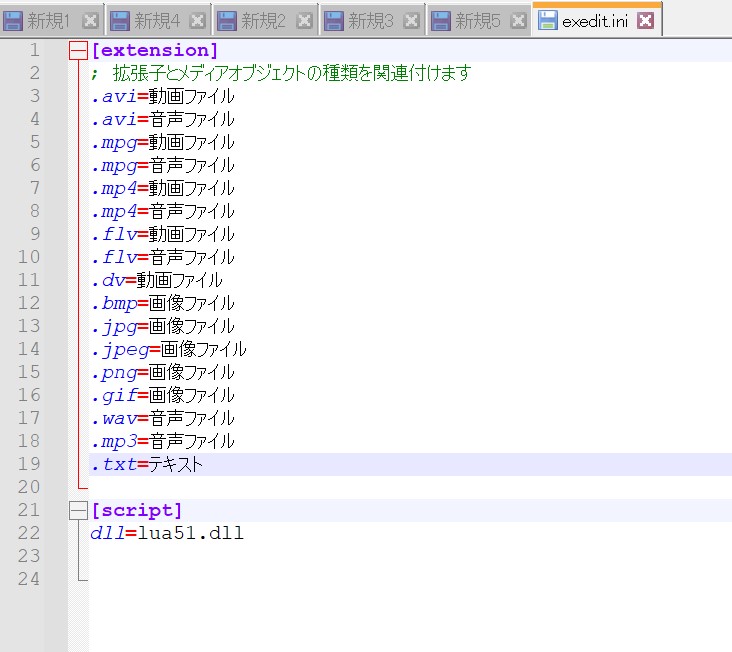Collapse the [script] section fold
The width and height of the screenshot is (732, 652).
click(78, 510)
